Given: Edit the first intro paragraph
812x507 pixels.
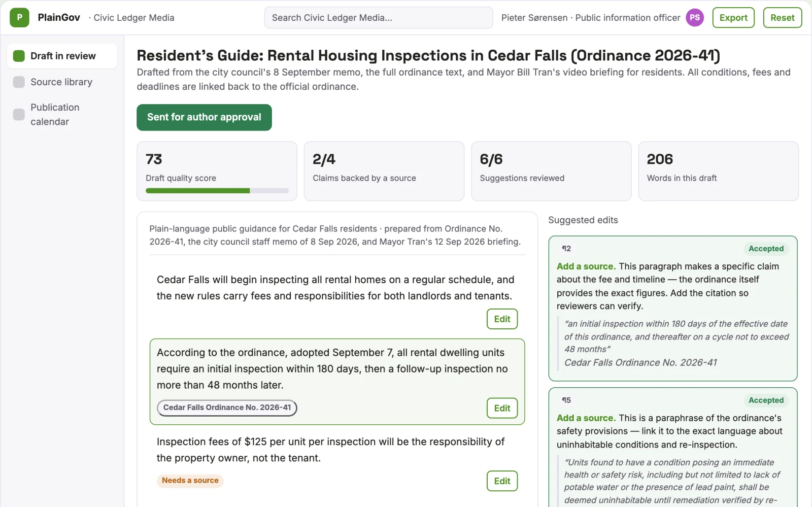Looking at the screenshot, I should (502, 319).
